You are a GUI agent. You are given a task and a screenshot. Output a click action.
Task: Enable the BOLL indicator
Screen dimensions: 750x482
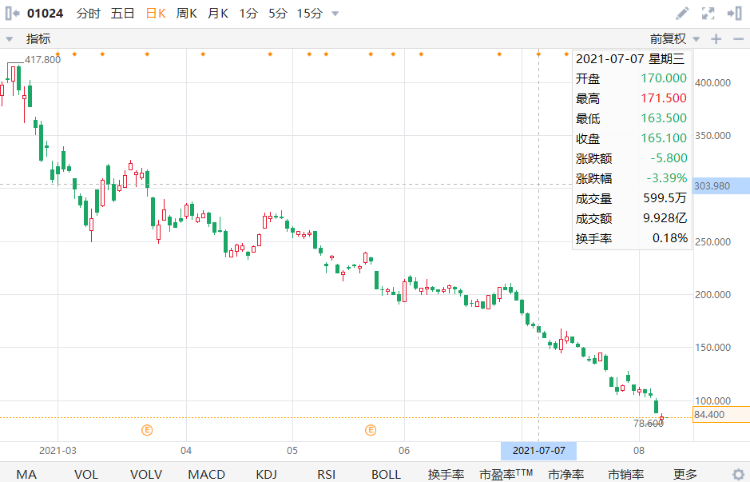click(386, 474)
